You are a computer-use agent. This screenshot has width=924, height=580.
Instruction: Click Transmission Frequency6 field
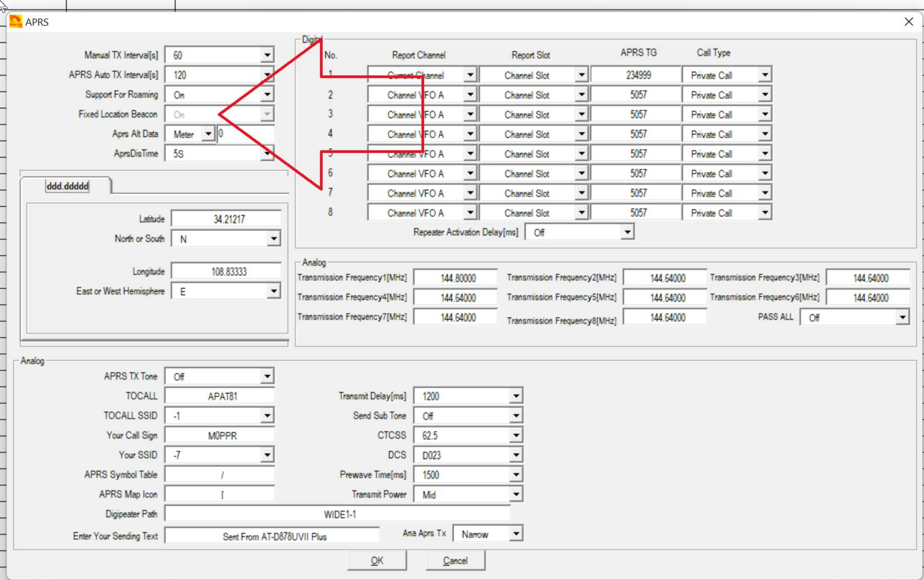pos(868,297)
